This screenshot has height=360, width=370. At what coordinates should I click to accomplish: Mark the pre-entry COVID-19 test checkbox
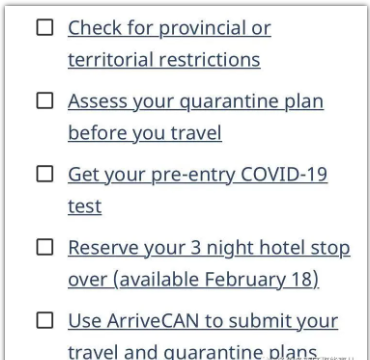click(x=45, y=174)
